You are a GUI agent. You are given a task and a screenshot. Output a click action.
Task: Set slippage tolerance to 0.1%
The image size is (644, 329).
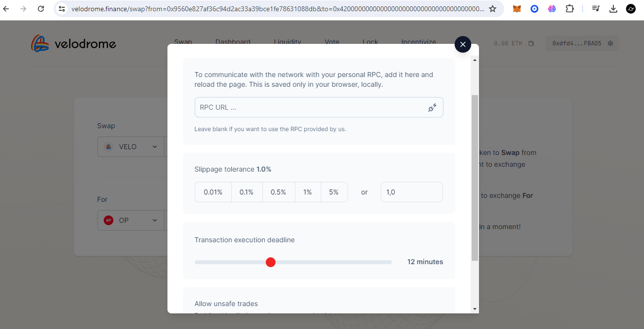(x=247, y=192)
